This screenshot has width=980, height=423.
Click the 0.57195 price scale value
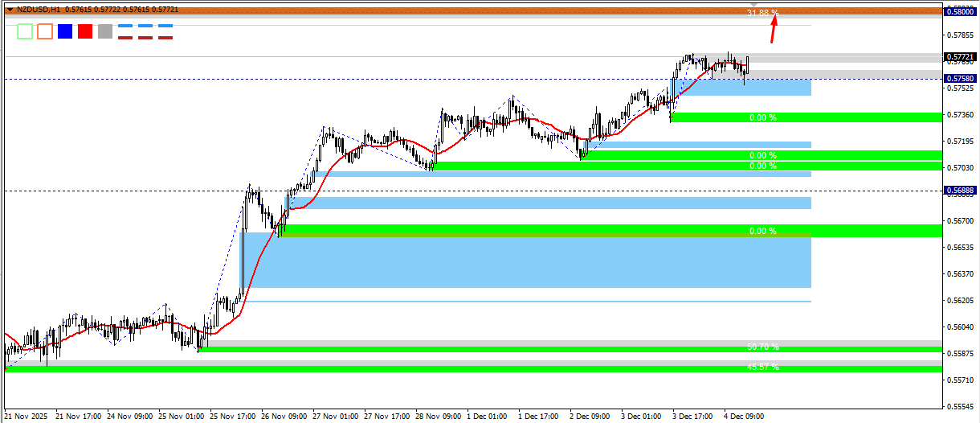[961, 142]
